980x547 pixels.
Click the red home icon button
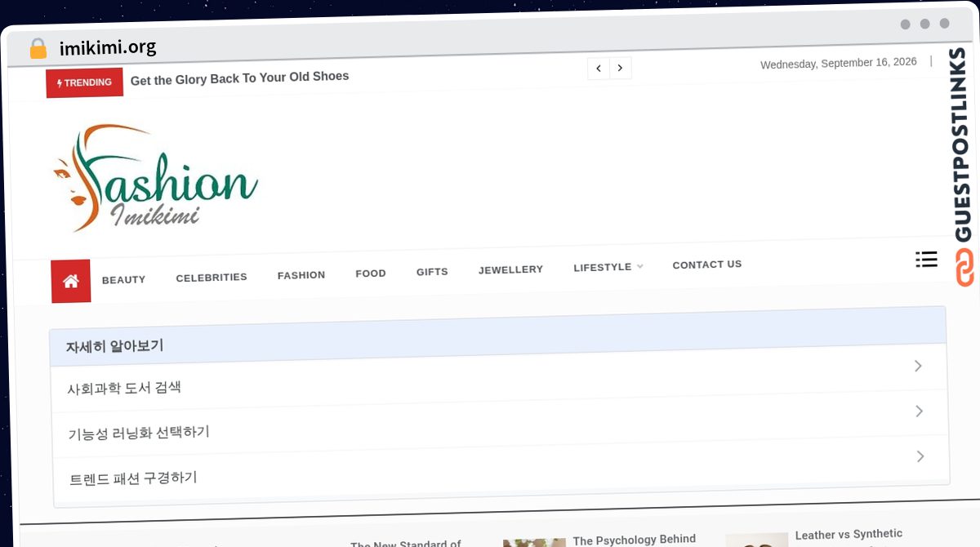[71, 281]
